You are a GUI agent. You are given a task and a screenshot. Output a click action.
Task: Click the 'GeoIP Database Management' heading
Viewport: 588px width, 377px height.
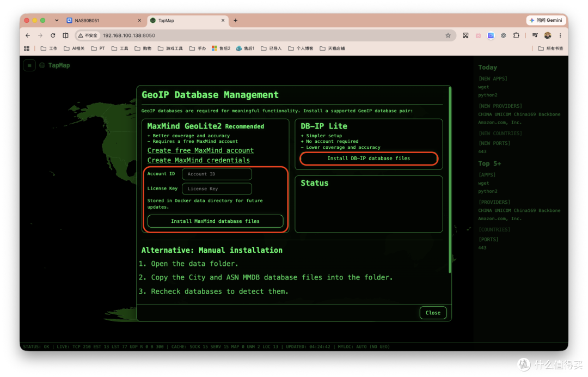click(x=210, y=95)
